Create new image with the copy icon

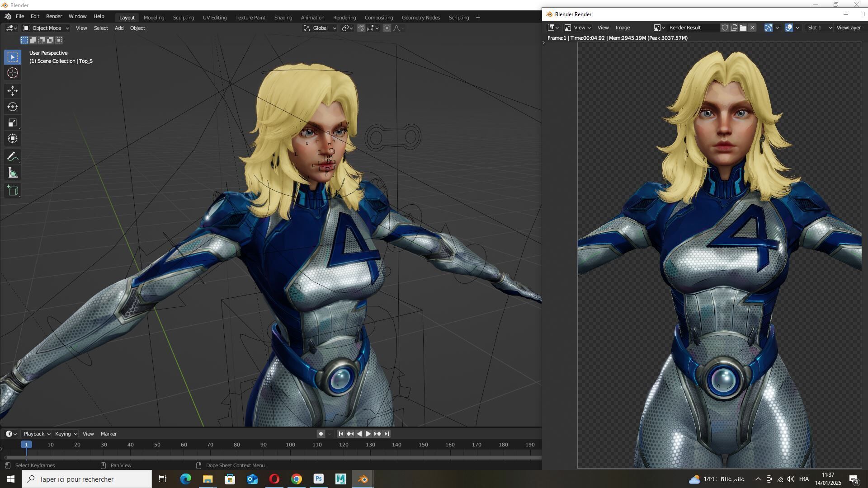pyautogui.click(x=734, y=28)
